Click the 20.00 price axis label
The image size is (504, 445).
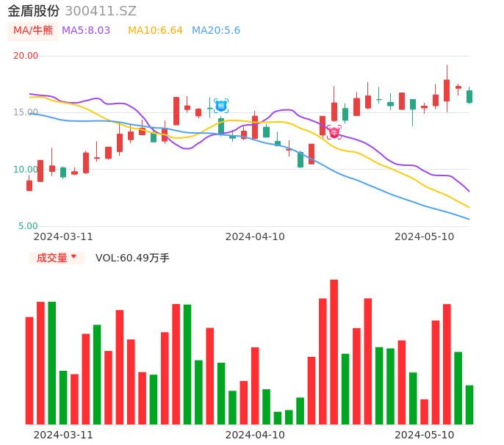[x=26, y=56]
